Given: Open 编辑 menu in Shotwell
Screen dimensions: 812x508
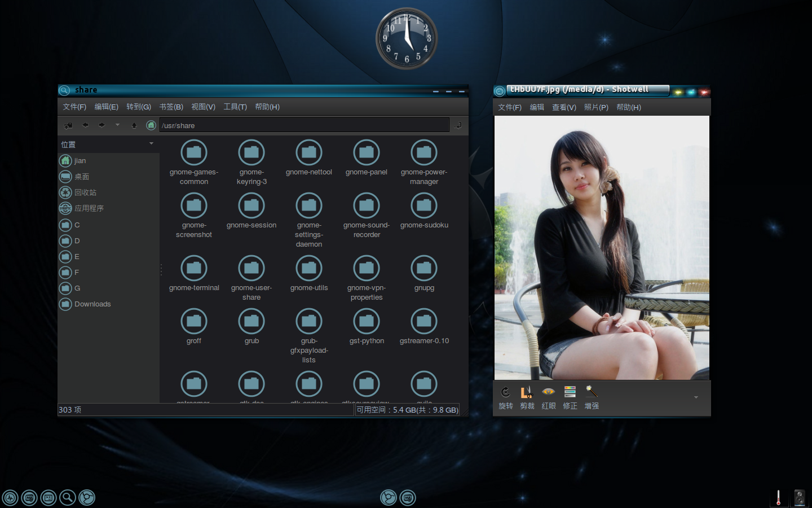Looking at the screenshot, I should tap(537, 107).
